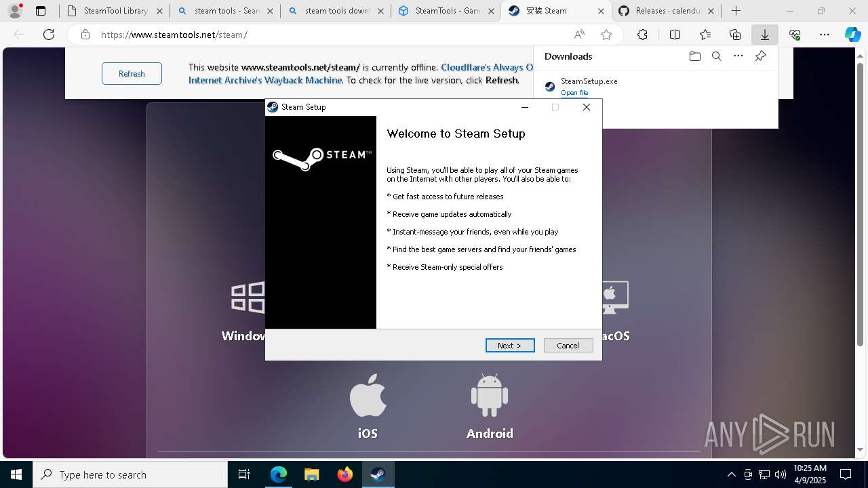Open File Explorer from taskbar
The image size is (868, 488).
[311, 474]
